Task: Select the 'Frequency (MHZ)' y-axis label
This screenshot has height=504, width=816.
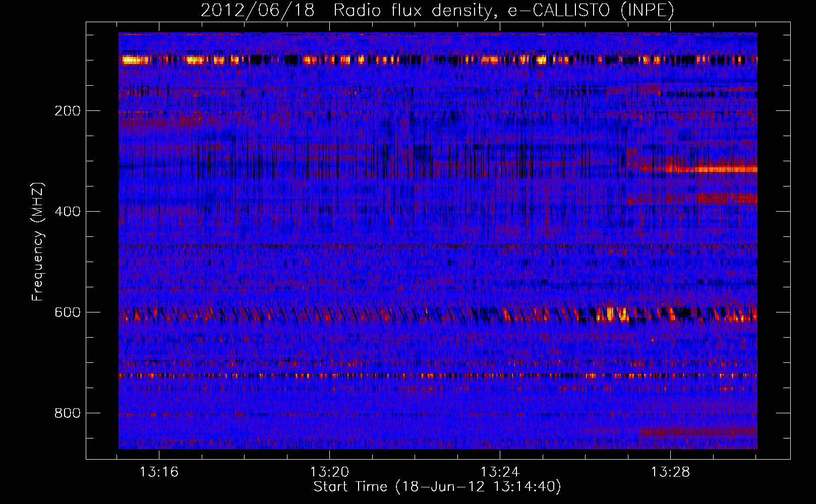Action: click(37, 242)
